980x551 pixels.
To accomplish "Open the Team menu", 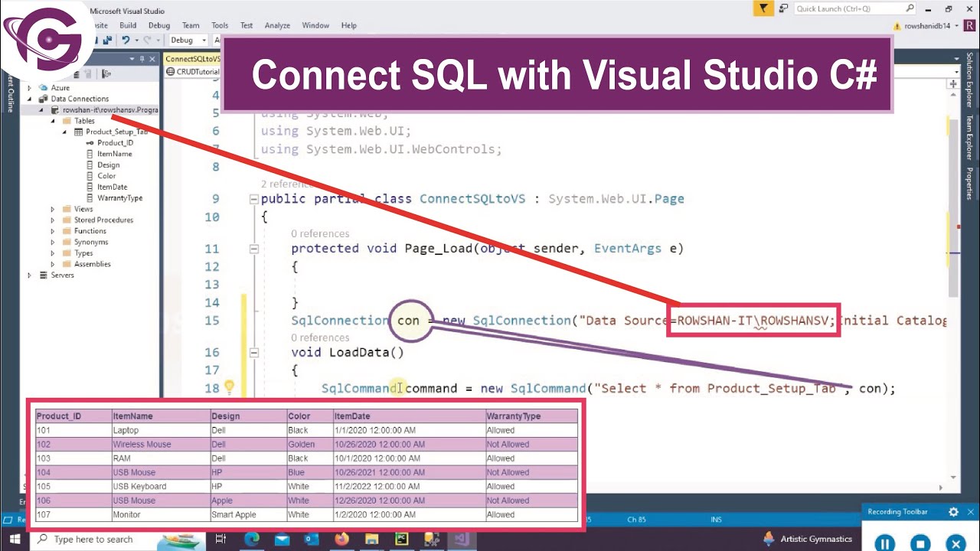I will pyautogui.click(x=191, y=25).
